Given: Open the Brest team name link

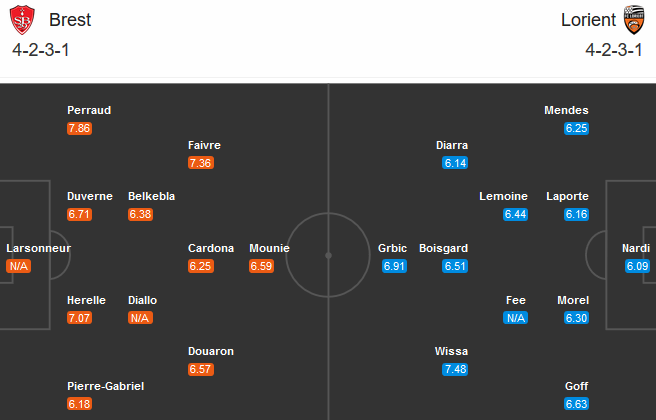Looking at the screenshot, I should point(68,20).
